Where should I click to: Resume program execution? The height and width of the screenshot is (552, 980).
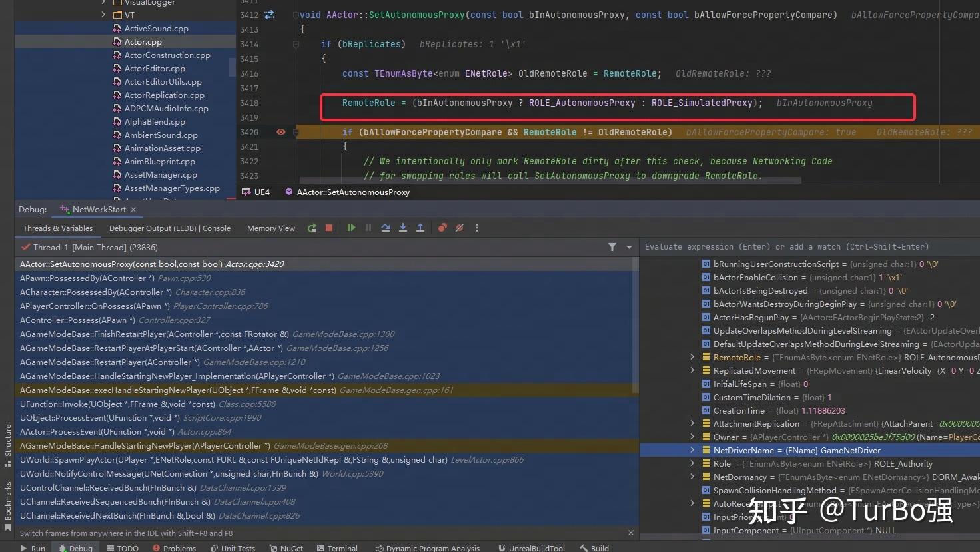click(351, 228)
